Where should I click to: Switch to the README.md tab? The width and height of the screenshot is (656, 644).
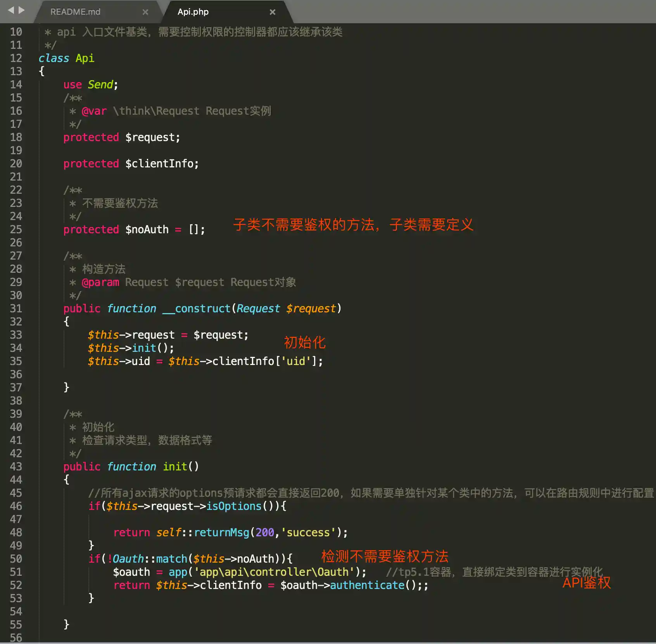point(75,12)
